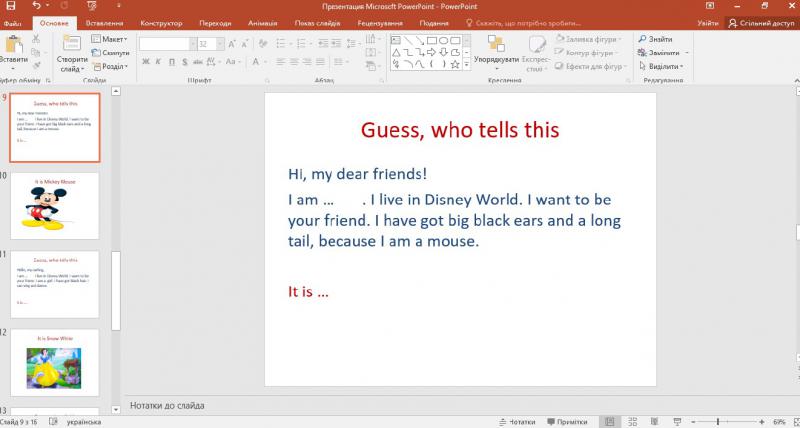Apply bullet list formatting
This screenshot has height=428, width=800.
[281, 44]
